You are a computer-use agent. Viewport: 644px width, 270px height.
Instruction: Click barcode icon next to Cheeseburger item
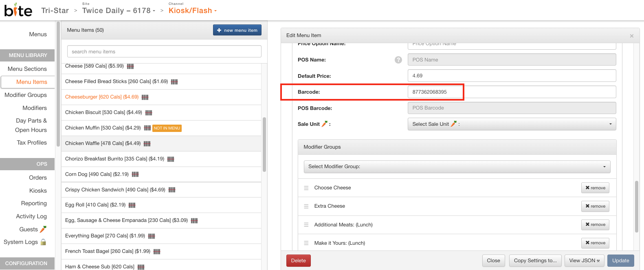tap(145, 97)
